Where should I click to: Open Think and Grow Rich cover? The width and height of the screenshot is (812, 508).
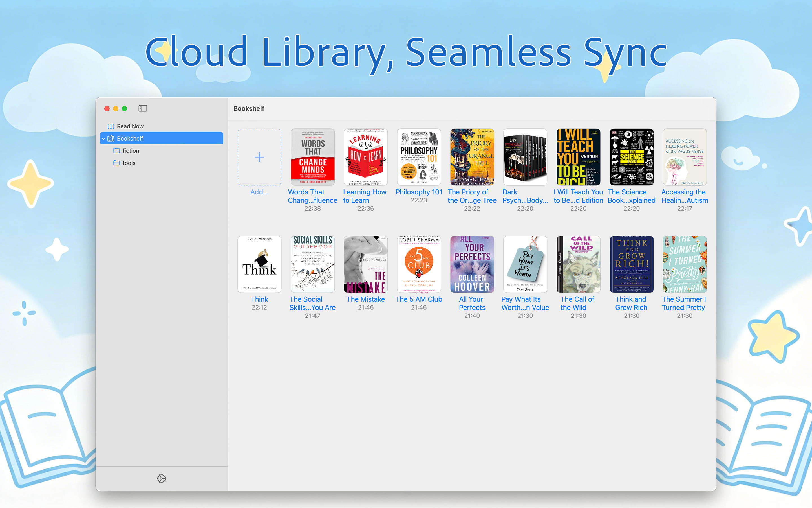tap(632, 264)
